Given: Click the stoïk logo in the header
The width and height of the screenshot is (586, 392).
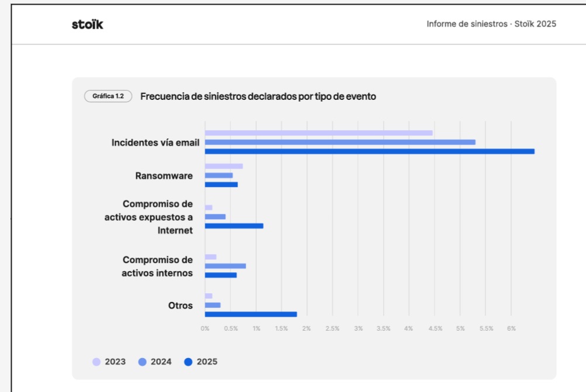Looking at the screenshot, I should pyautogui.click(x=87, y=25).
